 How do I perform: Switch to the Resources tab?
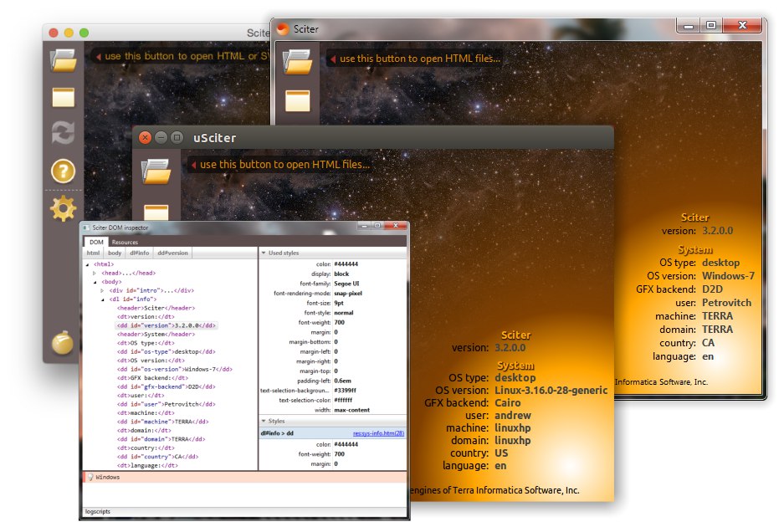(x=125, y=242)
